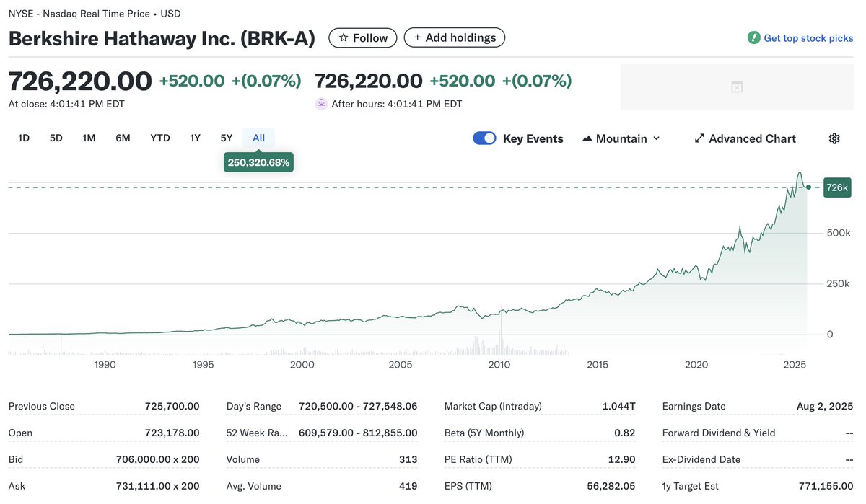Click the Open value 723,178.00
This screenshot has height=504, width=866.
[x=172, y=433]
